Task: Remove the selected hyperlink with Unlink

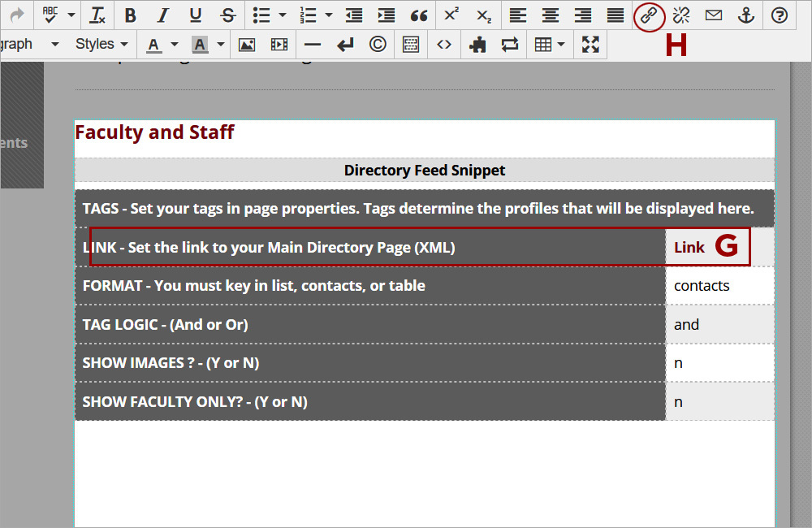Action: tap(680, 15)
